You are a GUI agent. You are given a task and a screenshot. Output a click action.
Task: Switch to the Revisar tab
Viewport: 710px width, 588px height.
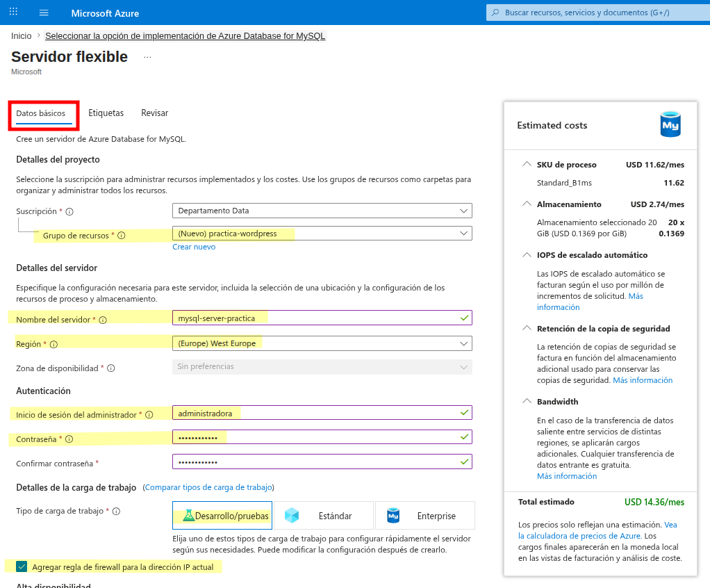click(154, 113)
